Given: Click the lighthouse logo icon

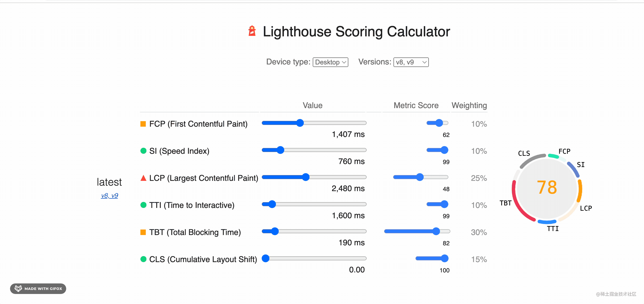Looking at the screenshot, I should point(252,31).
